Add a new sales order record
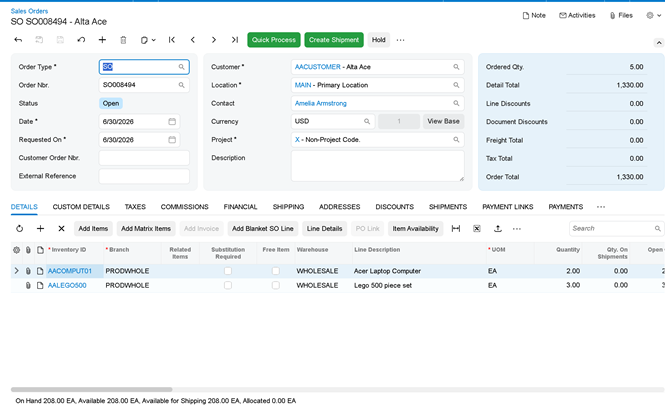This screenshot has height=405, width=665. [x=102, y=40]
